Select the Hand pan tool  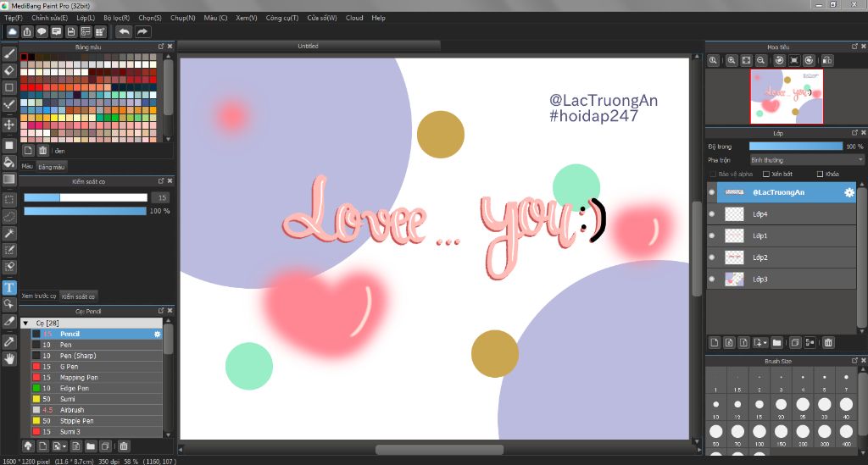pyautogui.click(x=8, y=359)
